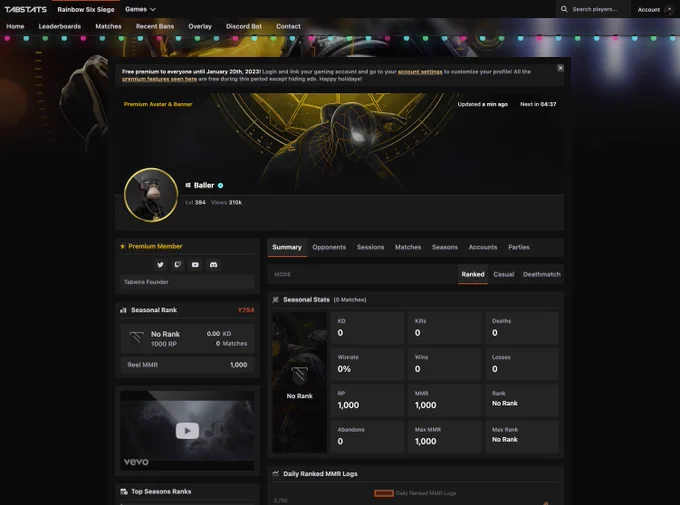Play the Vevo video
This screenshot has height=505, width=680.
tap(187, 431)
